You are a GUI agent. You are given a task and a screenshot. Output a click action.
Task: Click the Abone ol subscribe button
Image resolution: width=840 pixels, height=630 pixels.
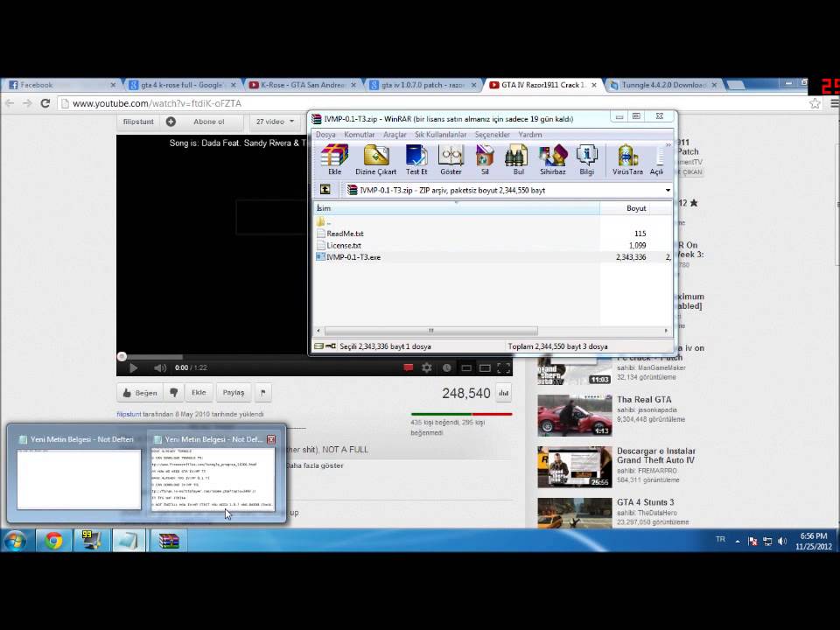click(201, 122)
